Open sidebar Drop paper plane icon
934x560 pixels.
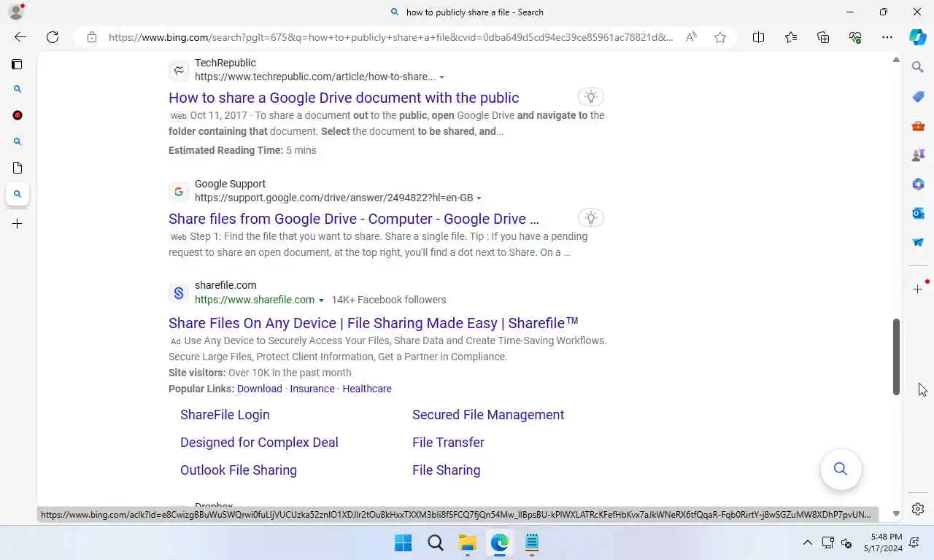point(918,242)
